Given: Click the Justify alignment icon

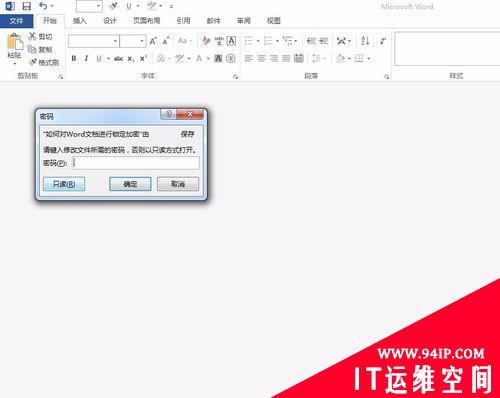Looking at the screenshot, I should pyautogui.click(x=286, y=59).
